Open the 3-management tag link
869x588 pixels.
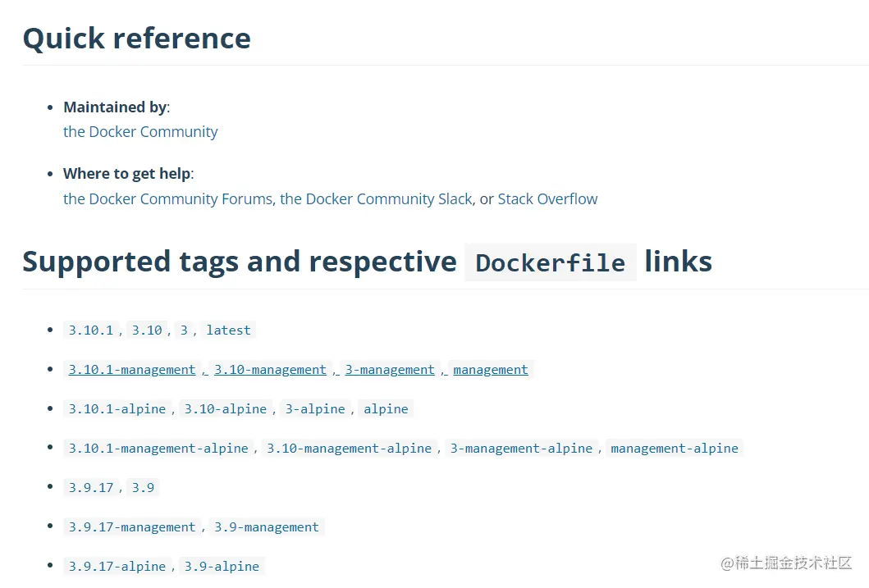390,370
